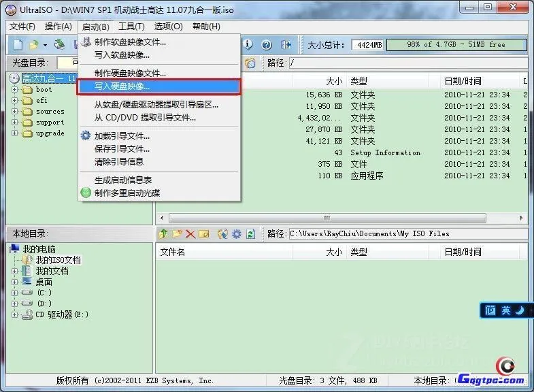Viewport: 534px width, 392px height.
Task: Click the rename folder icon in local toolbar
Action: tap(203, 234)
